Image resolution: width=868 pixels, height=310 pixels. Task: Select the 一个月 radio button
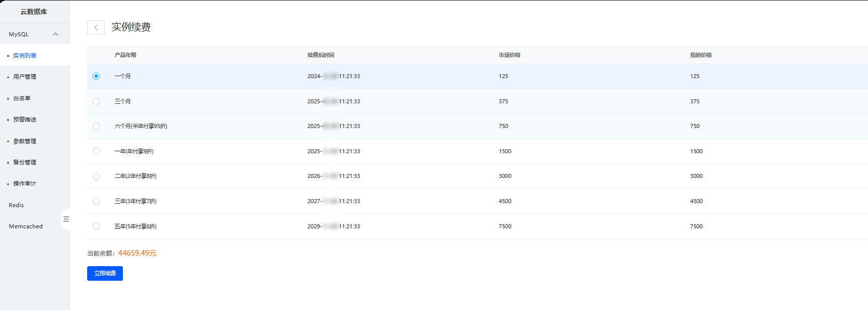coord(96,76)
